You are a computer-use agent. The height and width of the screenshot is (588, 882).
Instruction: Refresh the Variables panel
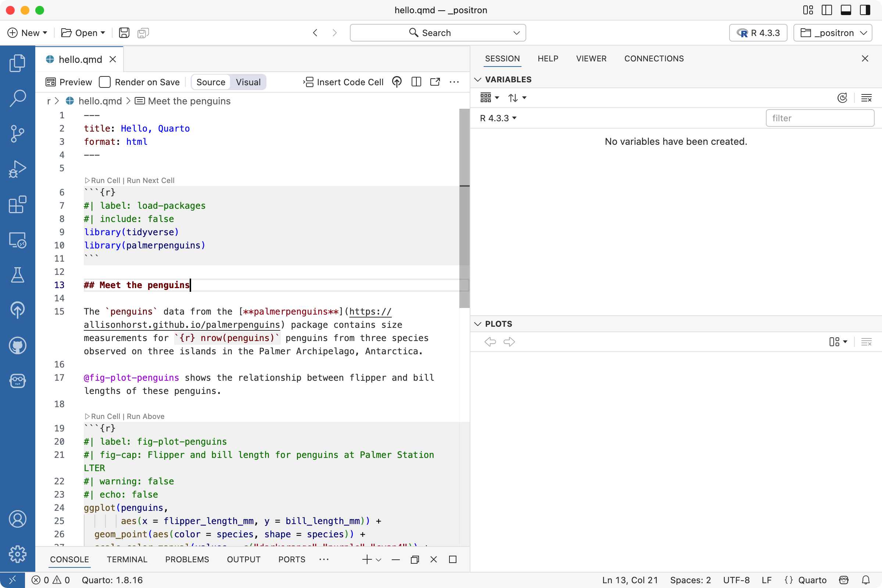coord(843,97)
